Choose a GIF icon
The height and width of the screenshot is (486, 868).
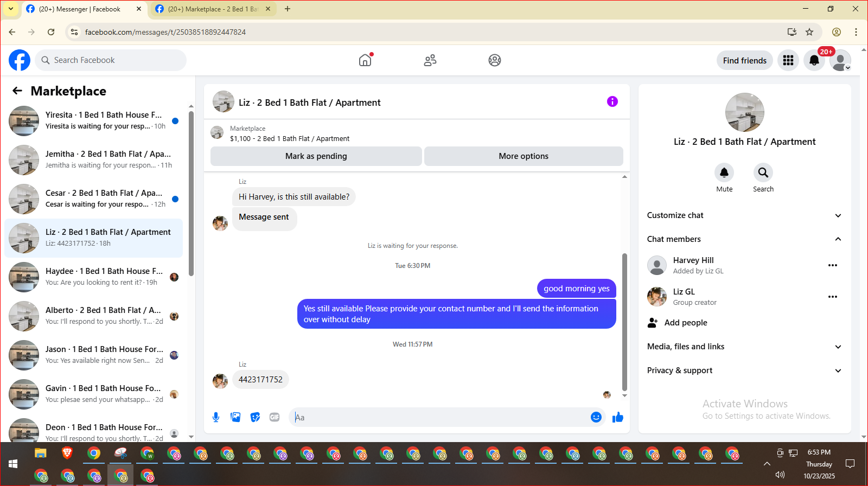pos(275,417)
